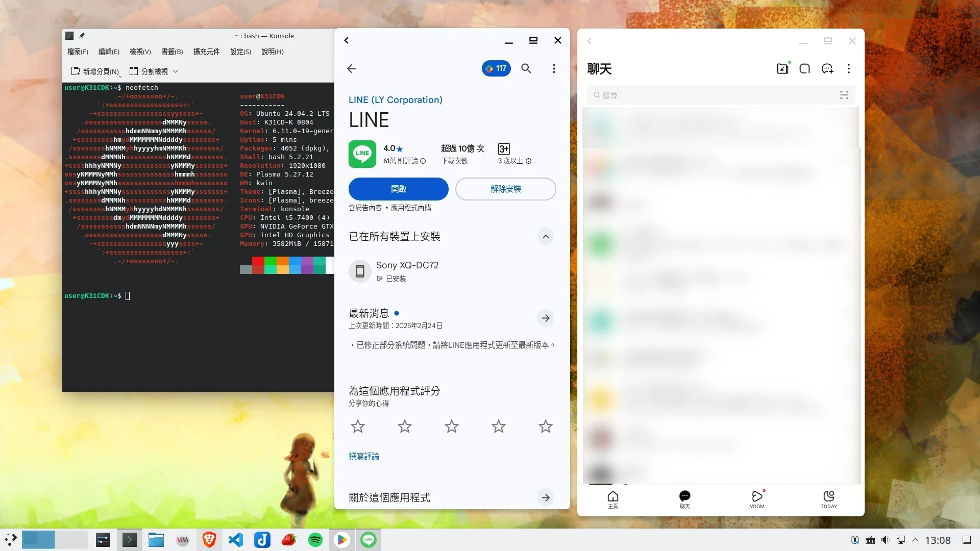
Task: Click the LINE create new chat icon
Action: pos(827,68)
